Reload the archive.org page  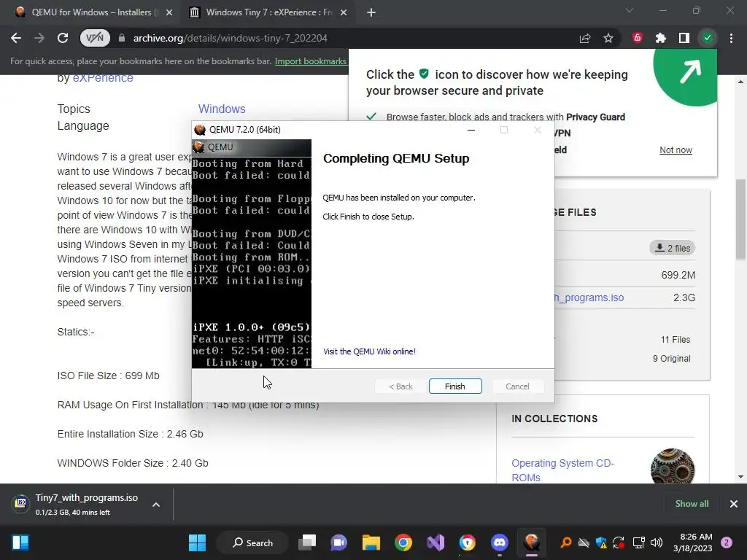(63, 38)
